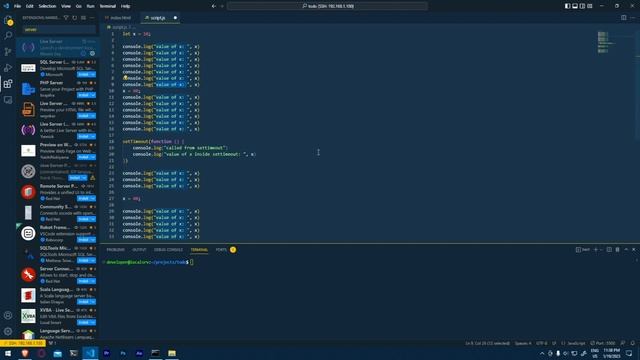This screenshot has width=640, height=360.
Task: Click the Ln/Col cursor position status item
Action: tap(487, 343)
